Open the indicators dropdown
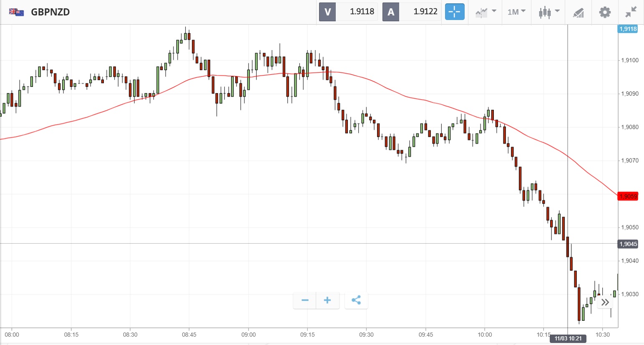The height and width of the screenshot is (345, 644). (x=486, y=12)
